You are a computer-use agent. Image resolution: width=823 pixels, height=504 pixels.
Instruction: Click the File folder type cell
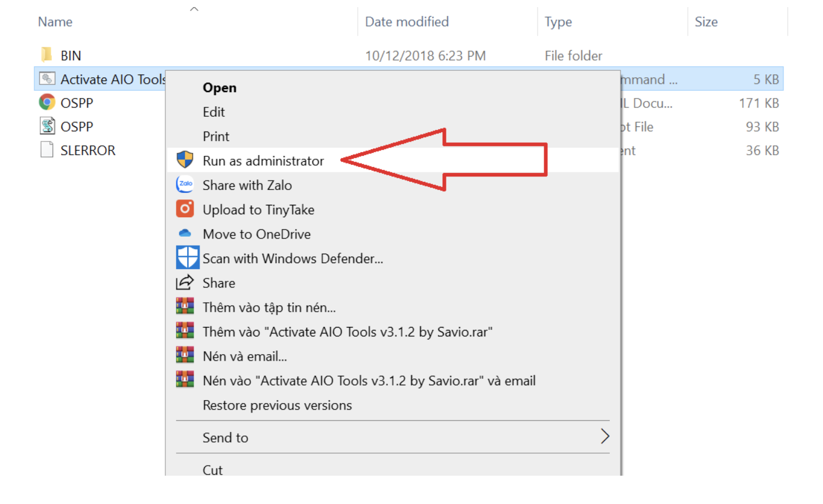573,55
